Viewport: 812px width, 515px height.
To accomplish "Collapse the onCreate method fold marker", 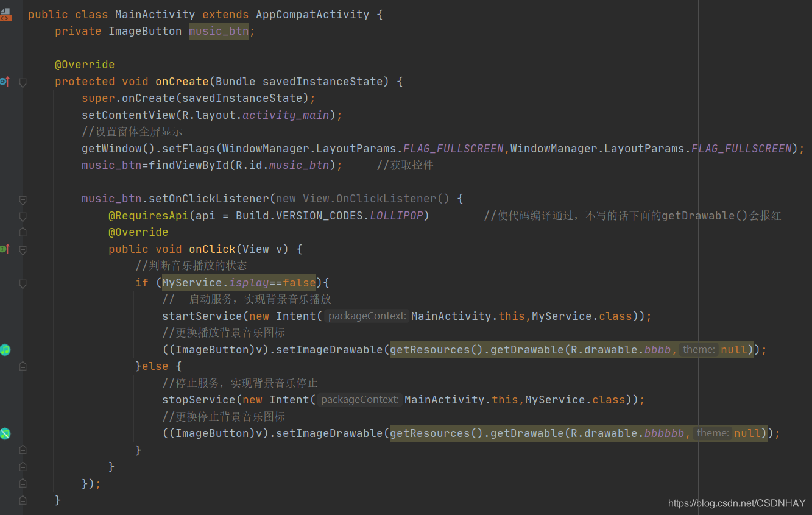I will 23,82.
